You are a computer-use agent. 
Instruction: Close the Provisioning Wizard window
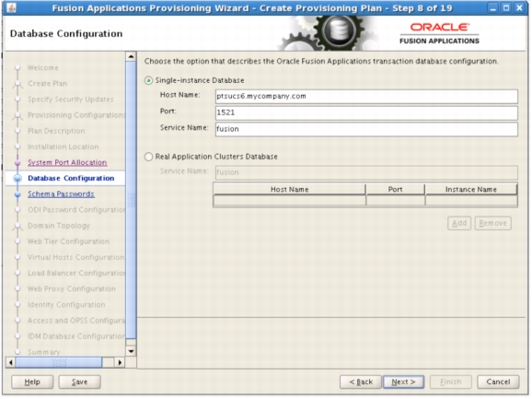pyautogui.click(x=519, y=8)
